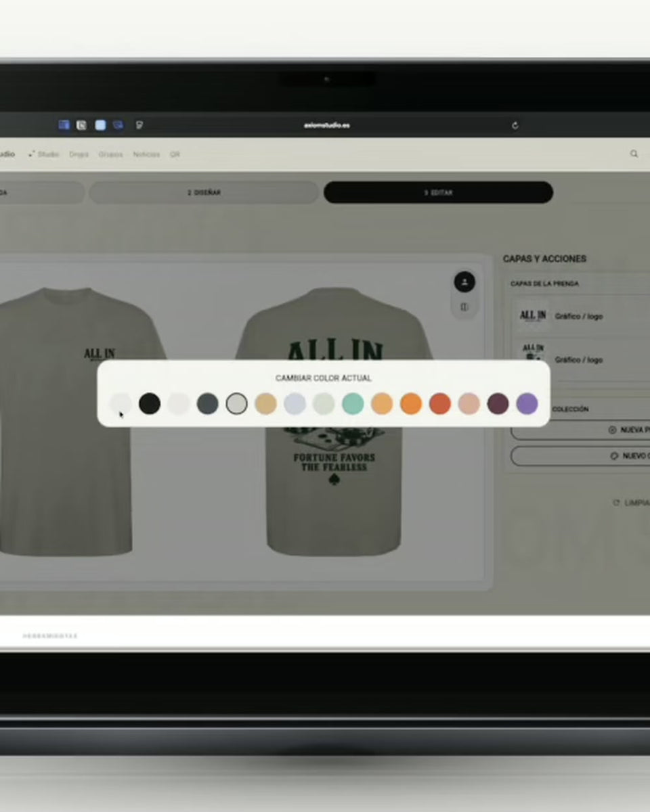Screen dimensions: 650x812
Task: Click the CAMBIAR COLOR ACTUAL title
Action: (x=324, y=378)
